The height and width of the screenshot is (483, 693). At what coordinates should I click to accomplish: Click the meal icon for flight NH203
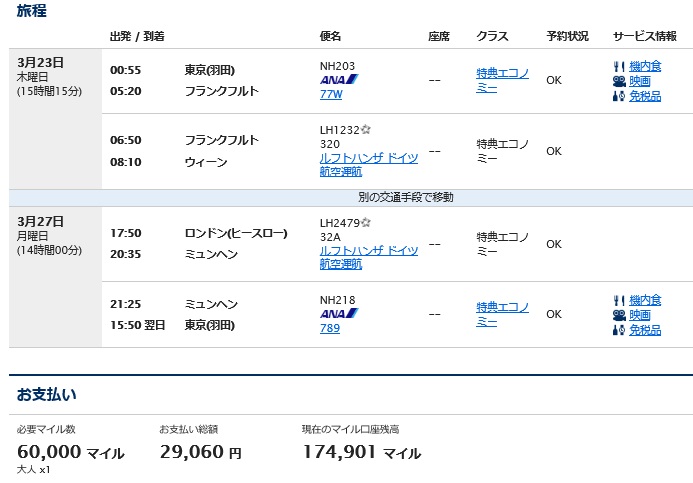click(619, 67)
